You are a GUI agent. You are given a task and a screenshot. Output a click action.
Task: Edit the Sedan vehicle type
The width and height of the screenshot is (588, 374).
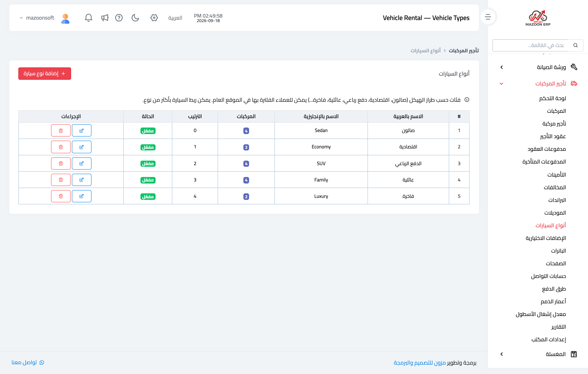(81, 130)
